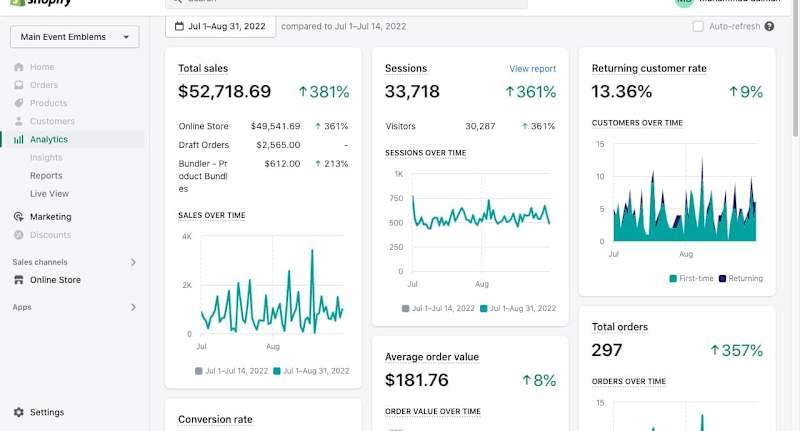
Task: Open the Jul 1–Aug 31, 2022 date range picker
Action: click(x=220, y=26)
